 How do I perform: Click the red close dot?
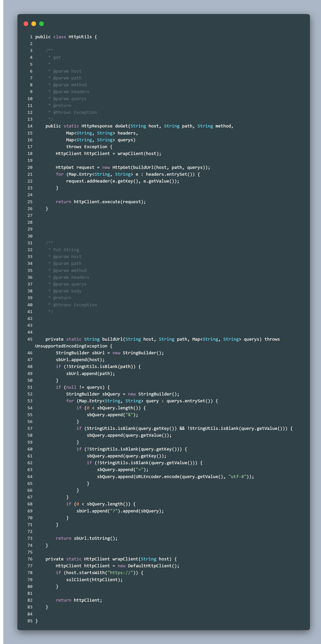[26, 24]
